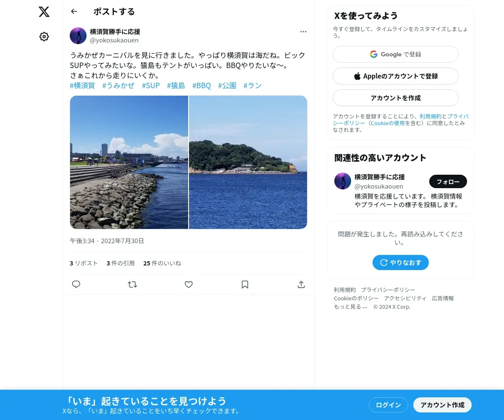Go back using the arrow icon
Image resolution: width=504 pixels, height=420 pixels.
(x=74, y=11)
